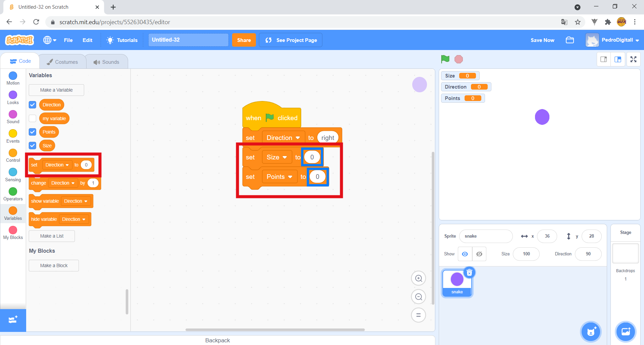Open the language globe dropdown
The height and width of the screenshot is (345, 644).
tap(50, 40)
